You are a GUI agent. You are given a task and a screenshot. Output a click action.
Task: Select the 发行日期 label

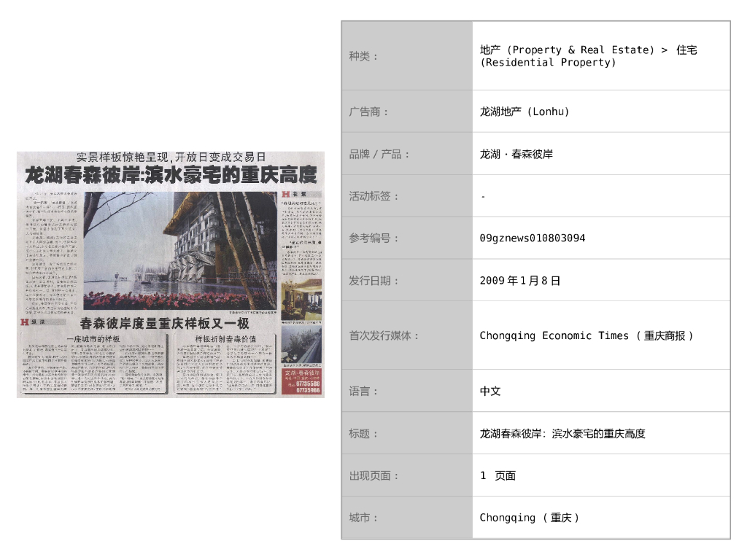tap(374, 281)
